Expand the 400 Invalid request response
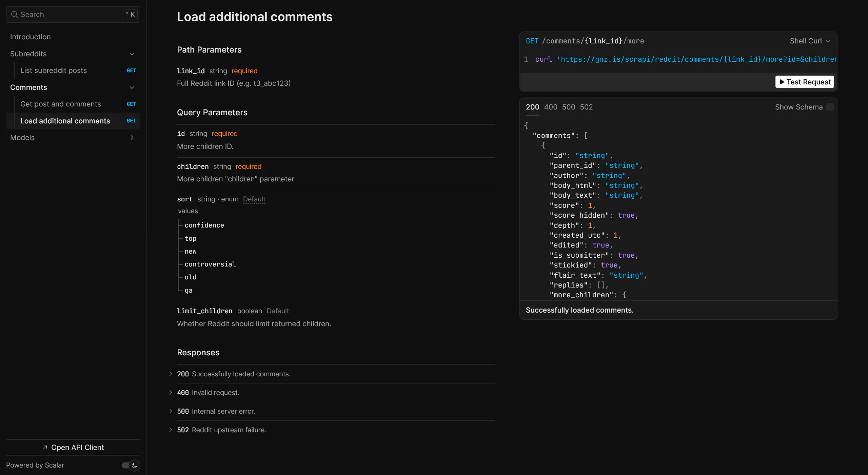Viewport: 868px width, 475px height. [208, 393]
